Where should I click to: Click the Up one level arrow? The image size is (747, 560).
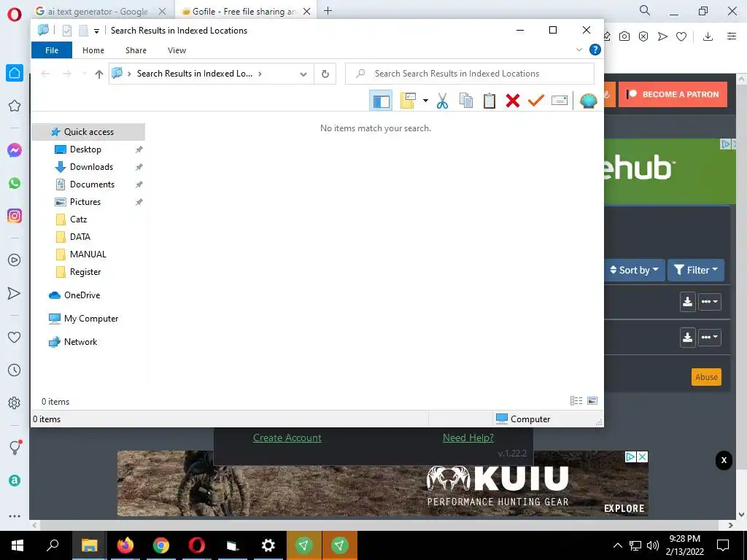tap(99, 74)
